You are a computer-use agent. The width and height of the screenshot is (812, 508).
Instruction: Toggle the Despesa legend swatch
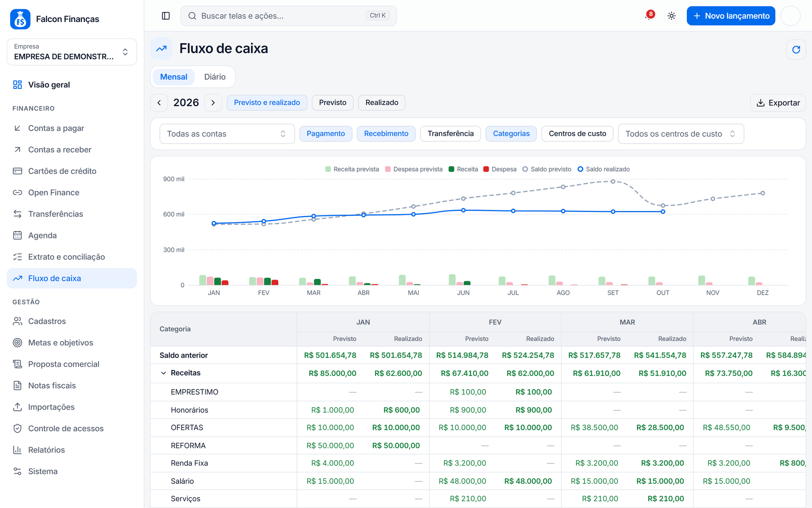pyautogui.click(x=486, y=169)
